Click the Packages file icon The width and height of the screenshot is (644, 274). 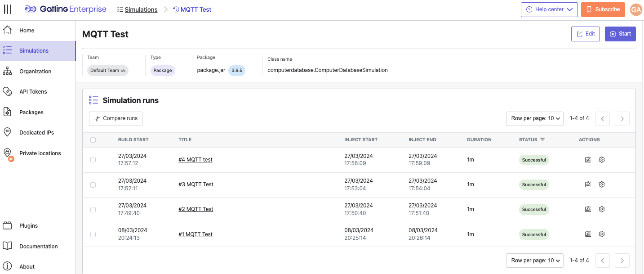(7, 112)
